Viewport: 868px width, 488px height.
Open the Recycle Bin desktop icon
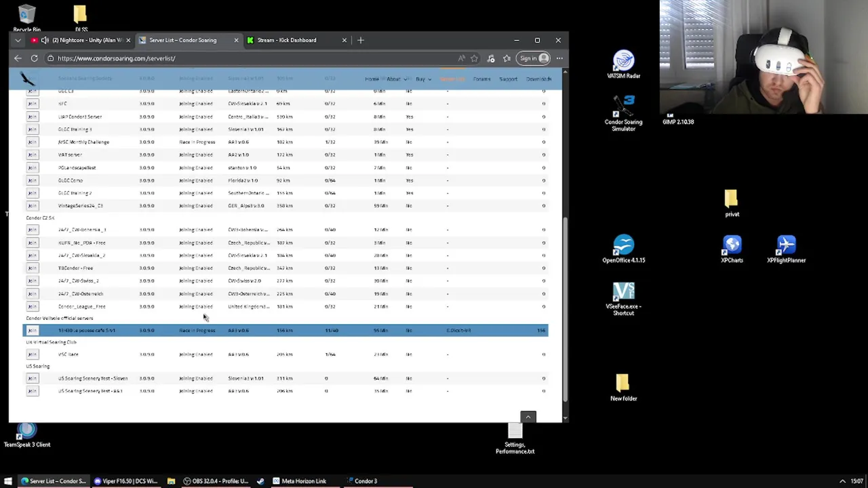(26, 18)
